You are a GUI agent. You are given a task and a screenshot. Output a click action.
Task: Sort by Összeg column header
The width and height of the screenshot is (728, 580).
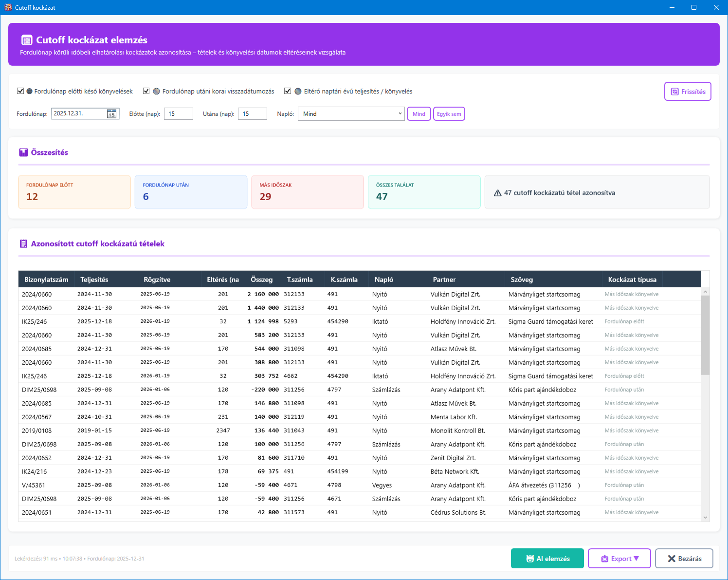261,280
